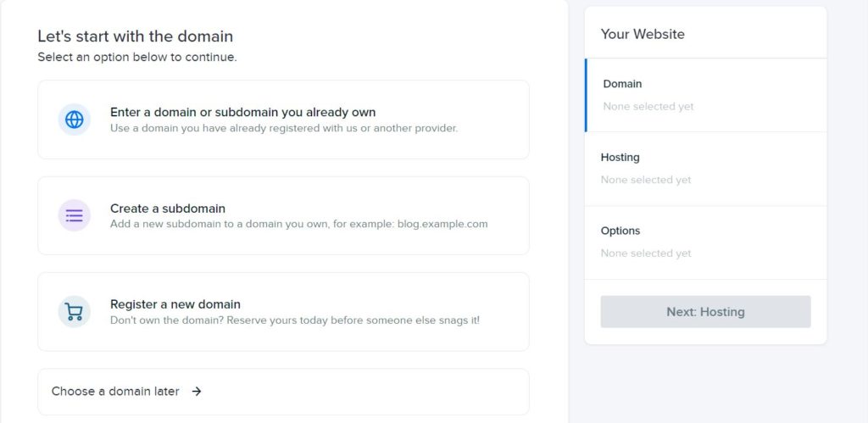This screenshot has height=423, width=868.
Task: Click the arrow beside Choose a domain later
Action: (x=197, y=392)
